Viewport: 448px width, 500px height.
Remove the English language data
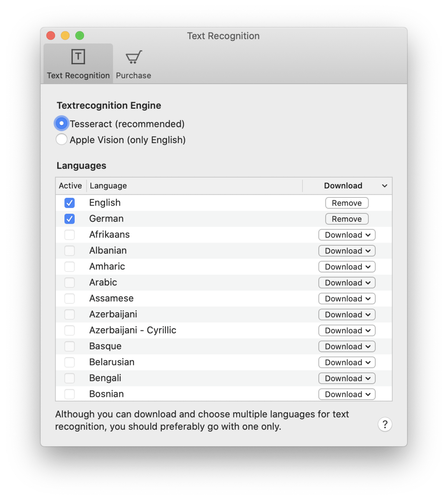point(347,203)
